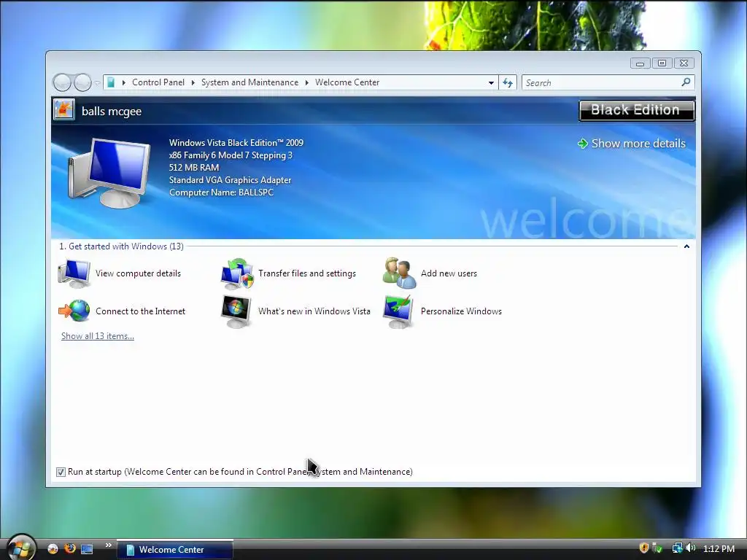747x560 pixels.
Task: Click the View computer details icon
Action: (74, 273)
